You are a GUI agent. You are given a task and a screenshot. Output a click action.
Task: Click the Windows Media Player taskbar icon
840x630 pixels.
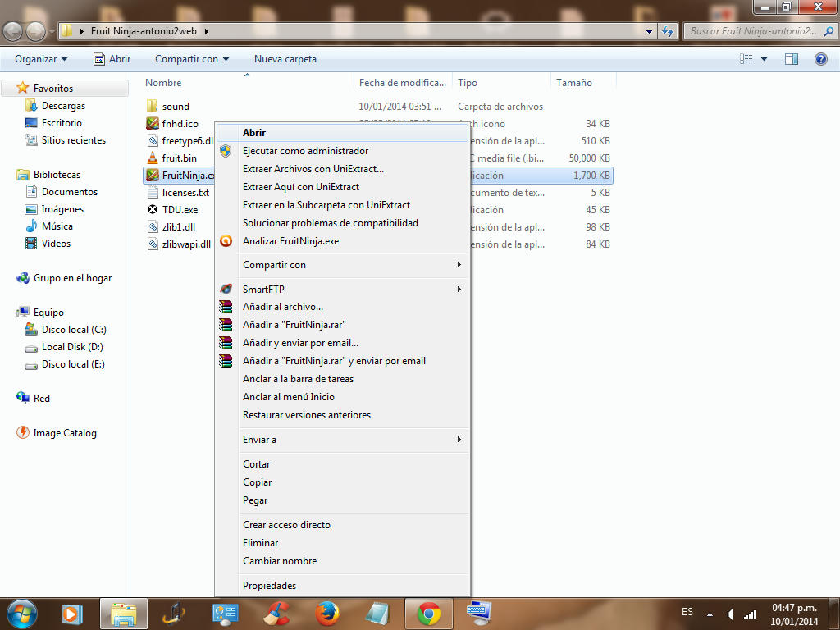[72, 613]
